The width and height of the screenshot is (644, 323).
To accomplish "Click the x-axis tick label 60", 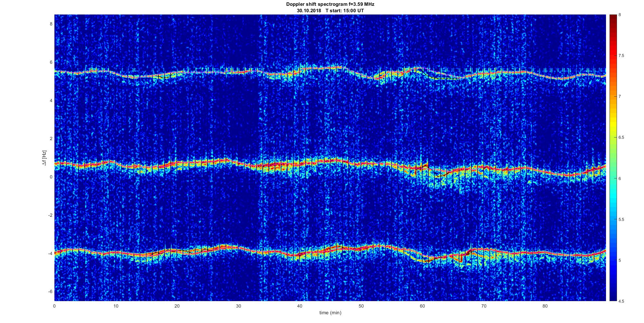I will [422, 306].
